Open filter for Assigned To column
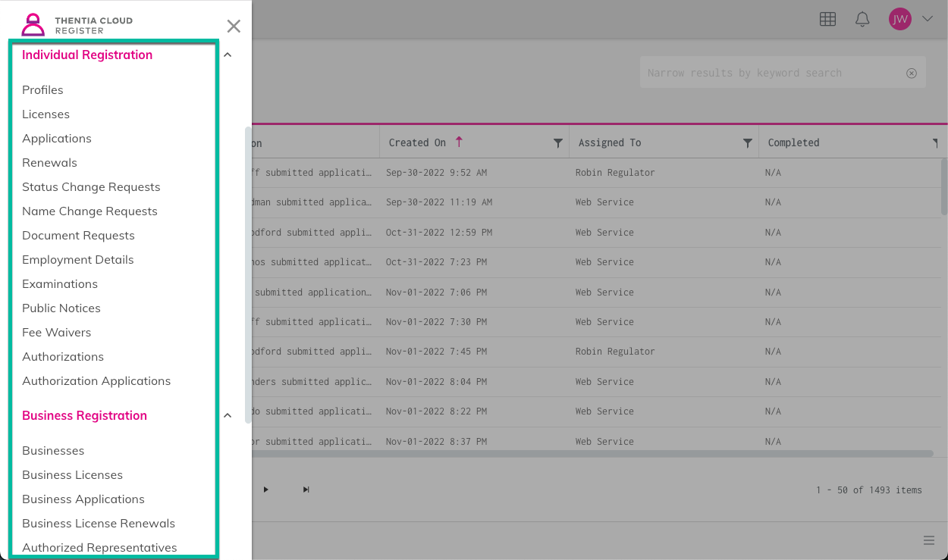 [748, 143]
